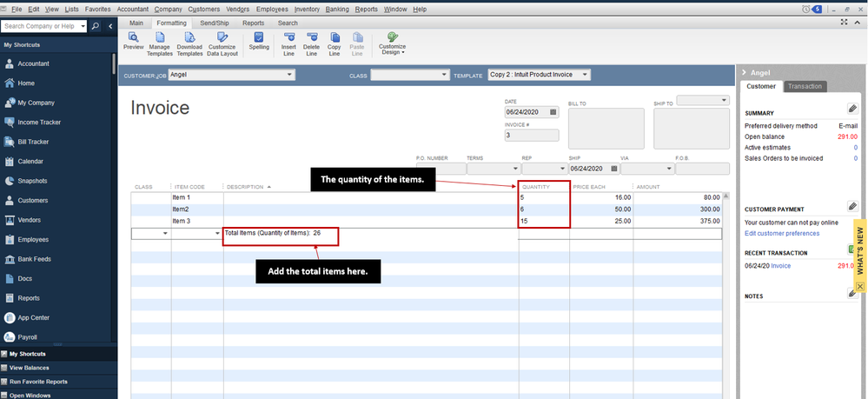Edit Customer Payment pencil icon

coord(852,207)
